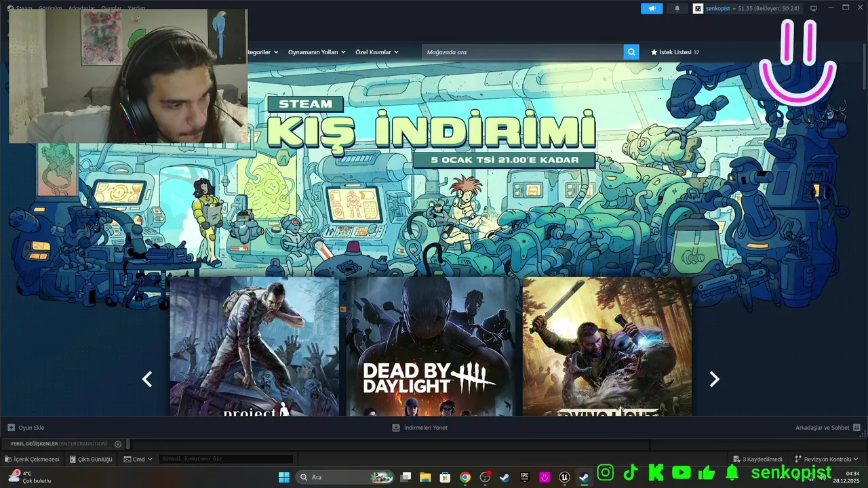Screen dimensions: 868x488
Task: Click the add icon next to Yerel Değişkenler
Action: pyautogui.click(x=118, y=444)
